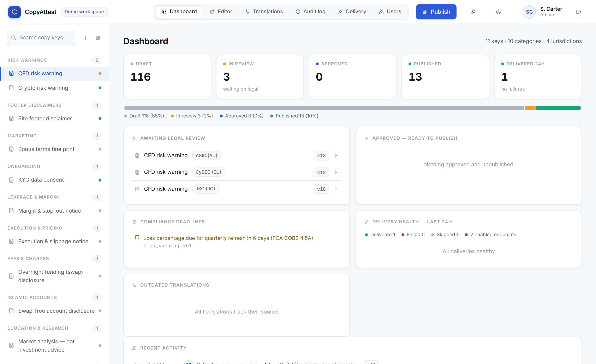Open Execution & slippage notice key
Image resolution: width=596 pixels, height=364 pixels.
pyautogui.click(x=55, y=241)
